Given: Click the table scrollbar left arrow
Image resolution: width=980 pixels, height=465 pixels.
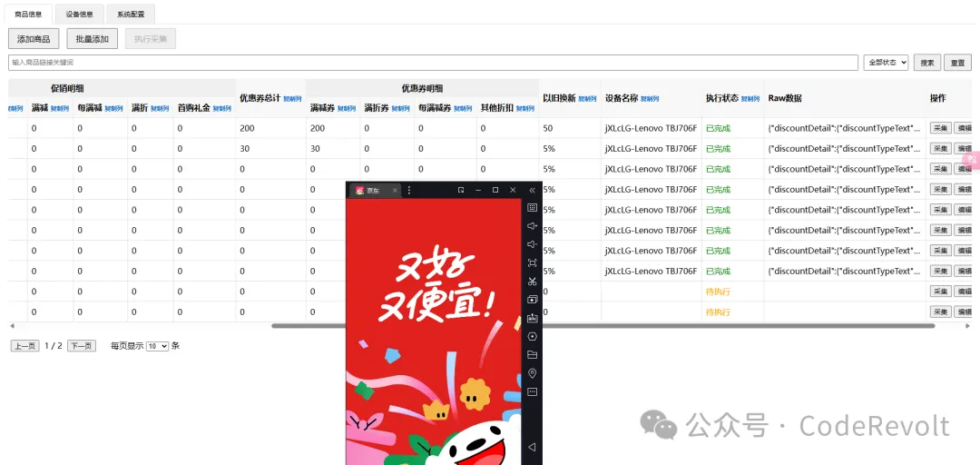Looking at the screenshot, I should point(11,325).
